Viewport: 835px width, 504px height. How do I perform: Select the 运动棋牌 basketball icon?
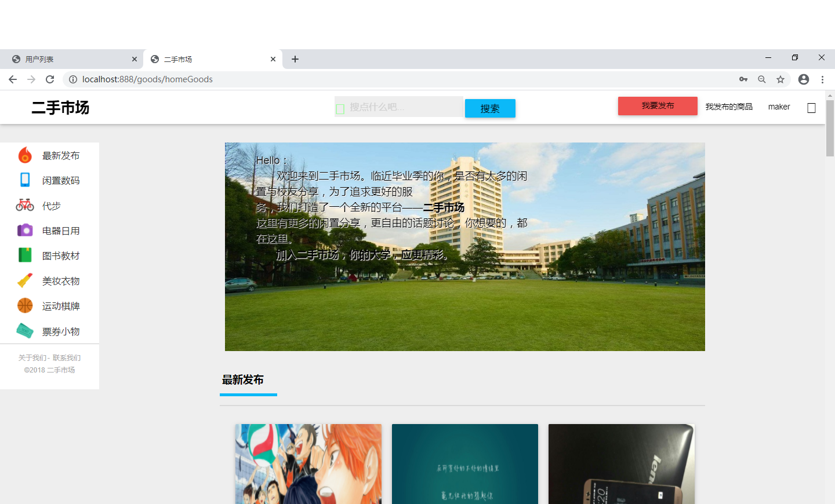24,305
